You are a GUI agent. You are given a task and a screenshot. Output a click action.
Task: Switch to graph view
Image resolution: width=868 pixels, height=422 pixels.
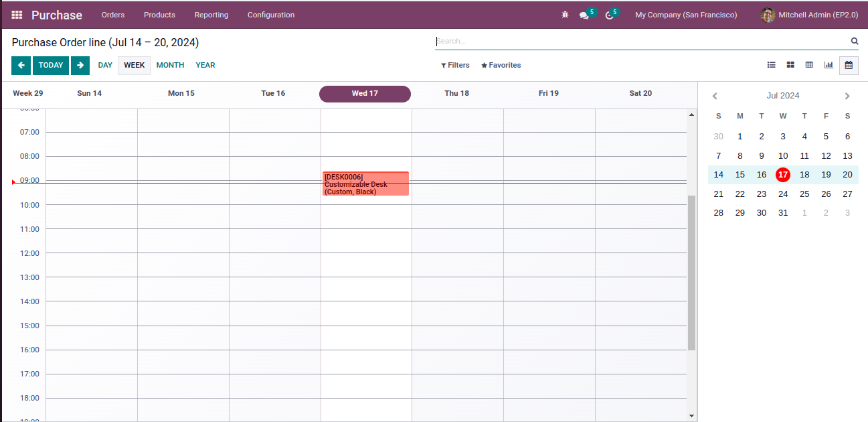[x=829, y=65]
